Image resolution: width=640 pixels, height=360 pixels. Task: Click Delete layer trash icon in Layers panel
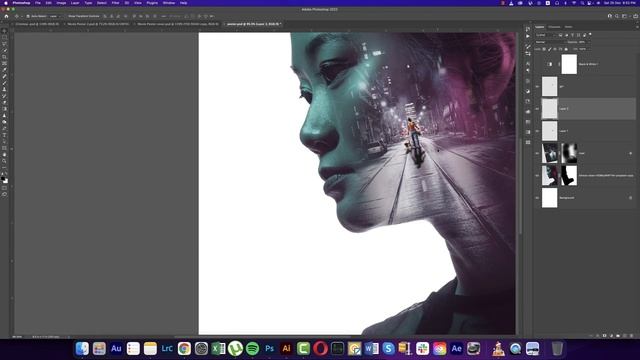click(x=632, y=336)
